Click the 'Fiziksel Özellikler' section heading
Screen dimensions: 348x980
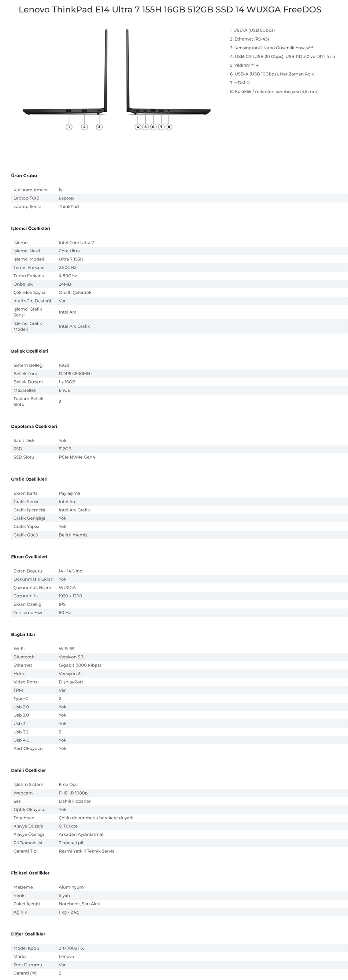30,873
